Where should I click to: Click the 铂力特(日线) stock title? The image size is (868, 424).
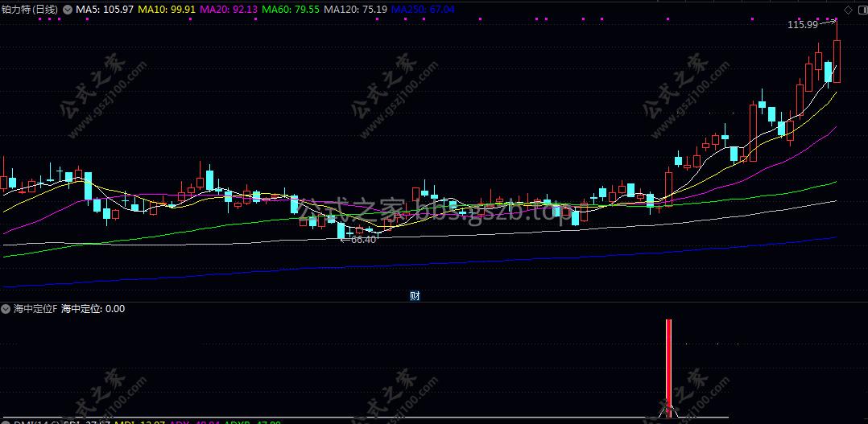tap(30, 10)
